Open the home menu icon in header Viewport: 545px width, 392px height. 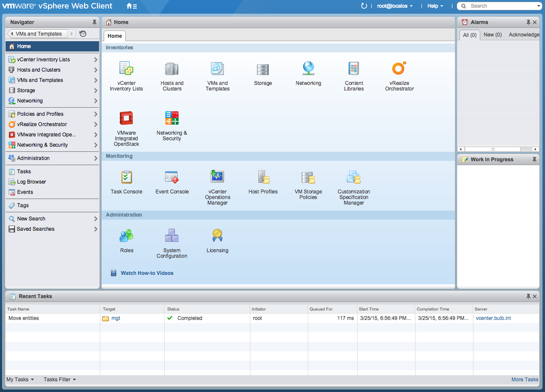[x=132, y=6]
